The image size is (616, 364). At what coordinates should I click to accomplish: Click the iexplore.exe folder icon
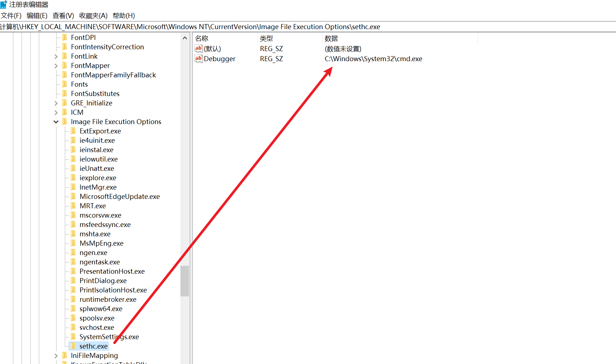coord(73,178)
